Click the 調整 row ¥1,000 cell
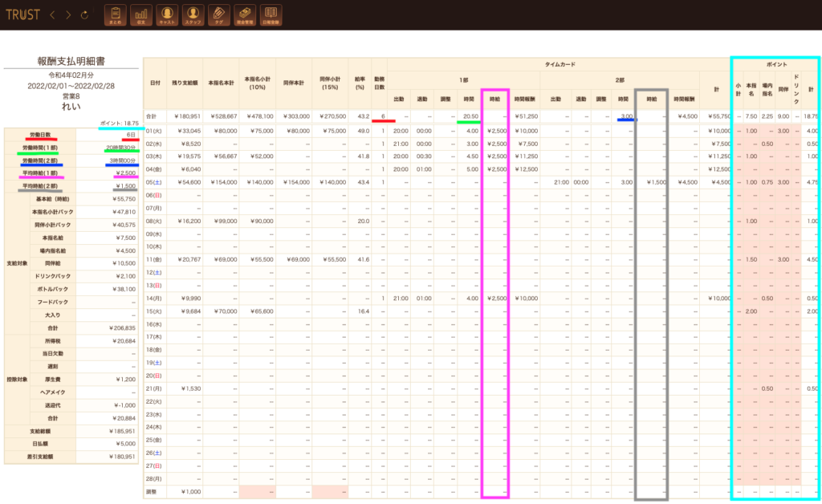The image size is (822, 504). point(191,492)
